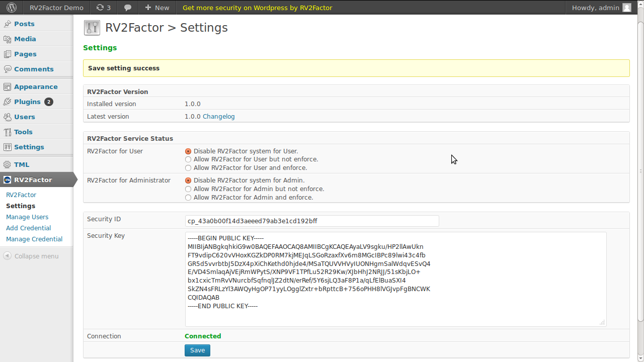644x362 pixels.
Task: Click the Media icon in sidebar
Action: 7,39
